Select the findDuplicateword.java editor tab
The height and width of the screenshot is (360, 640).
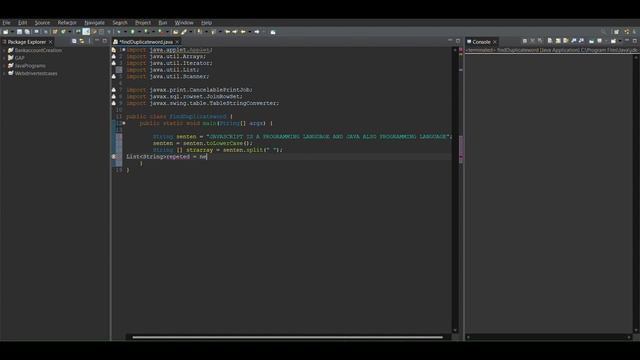click(146, 42)
